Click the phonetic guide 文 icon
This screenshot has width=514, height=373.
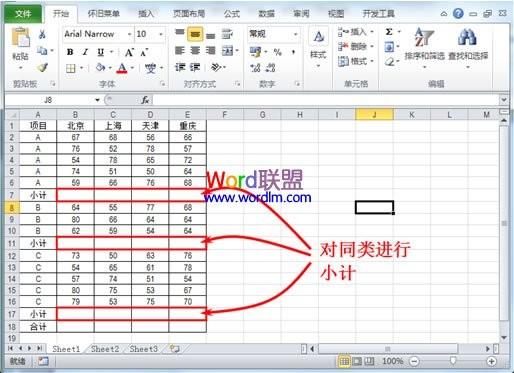tap(150, 68)
